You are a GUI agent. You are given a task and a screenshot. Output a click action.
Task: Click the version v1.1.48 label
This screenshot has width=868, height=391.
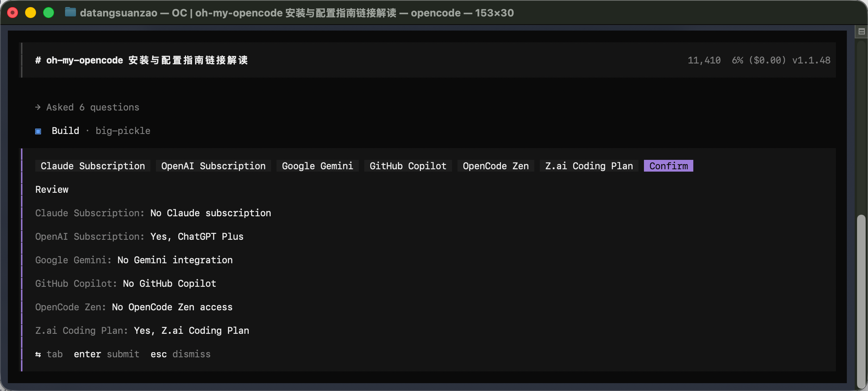point(811,60)
